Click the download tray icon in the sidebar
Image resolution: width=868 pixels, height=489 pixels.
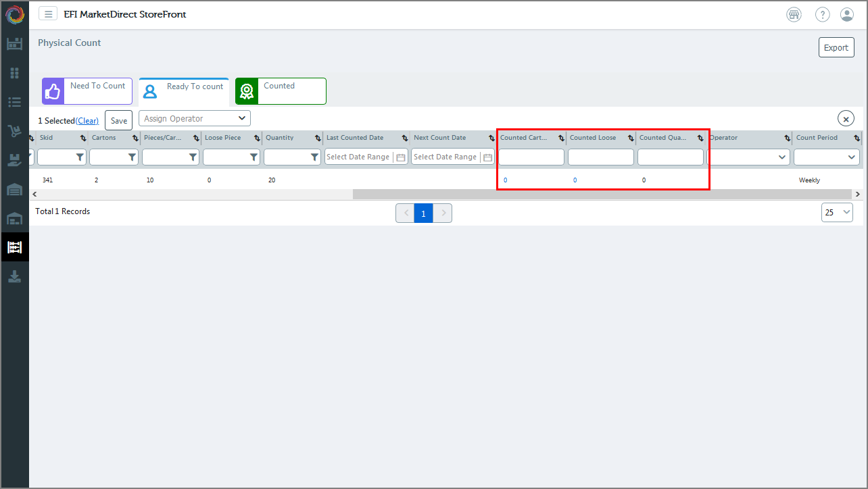coord(14,276)
